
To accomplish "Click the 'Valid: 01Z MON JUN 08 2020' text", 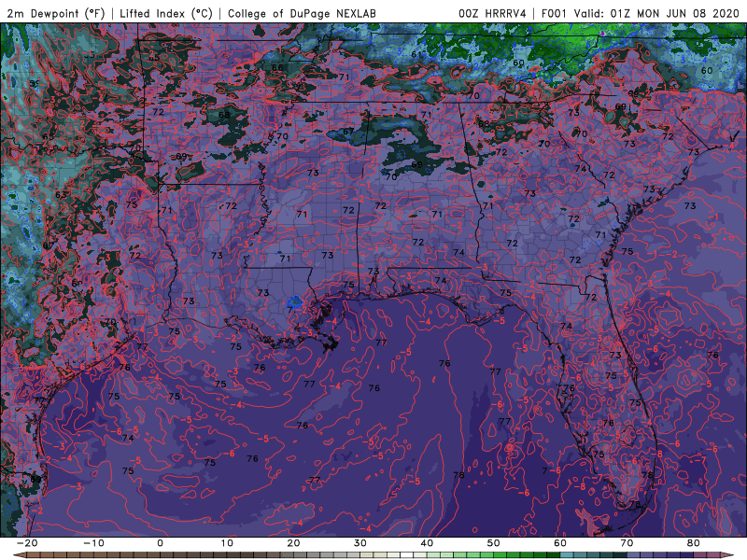I will pos(656,13).
